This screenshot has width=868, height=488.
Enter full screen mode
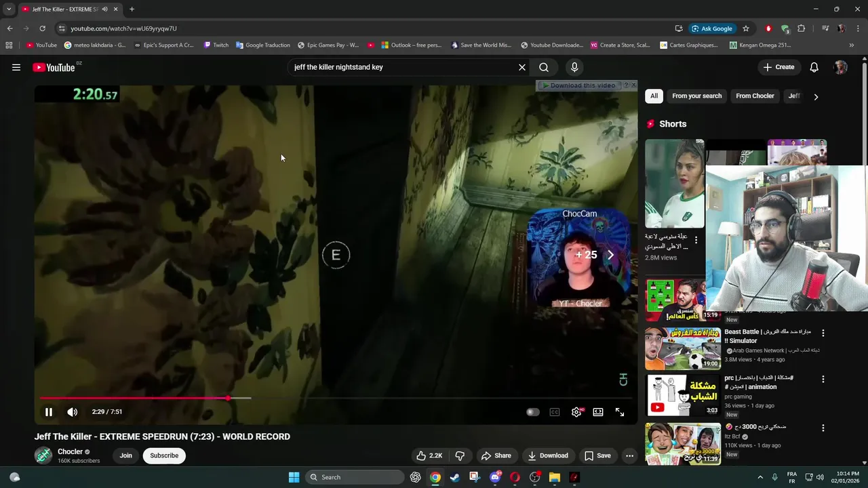click(620, 412)
